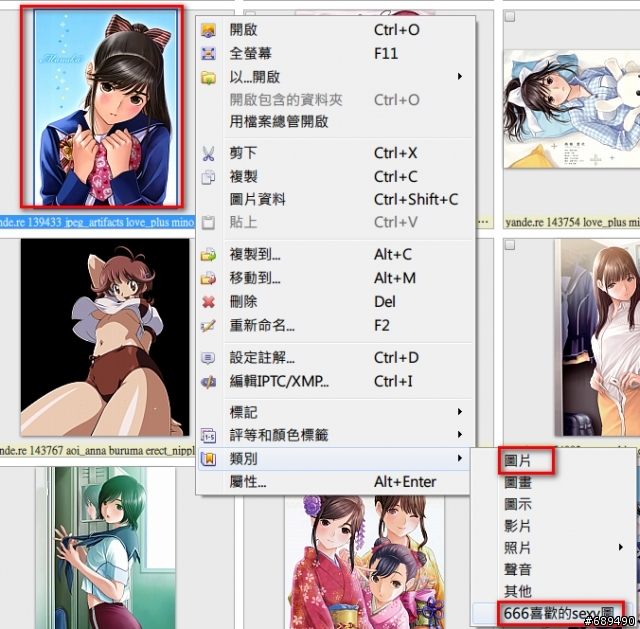Choose 複製到... entry
The width and height of the screenshot is (640, 629).
click(336, 255)
